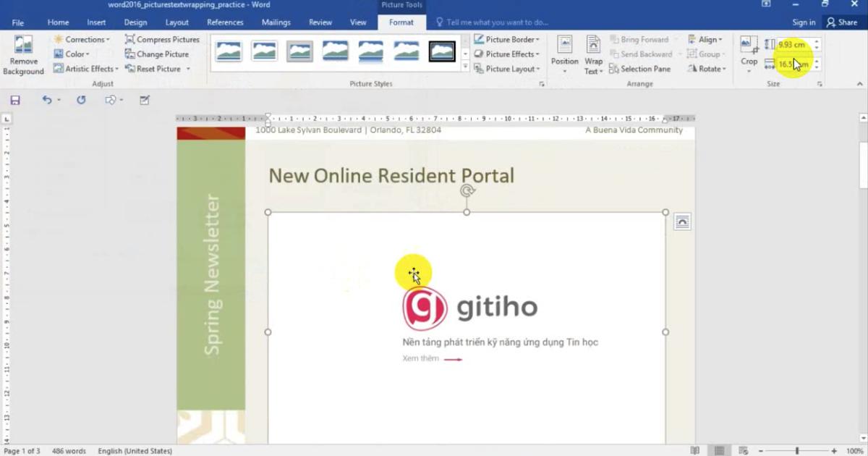This screenshot has width=868, height=456.
Task: Click the zoom slider in status bar
Action: point(797,451)
